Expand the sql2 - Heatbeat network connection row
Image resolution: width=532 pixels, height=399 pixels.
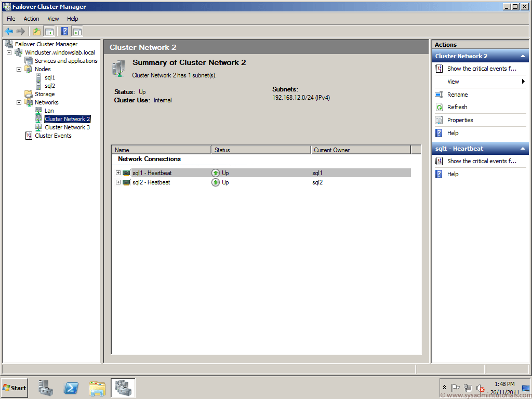click(118, 182)
